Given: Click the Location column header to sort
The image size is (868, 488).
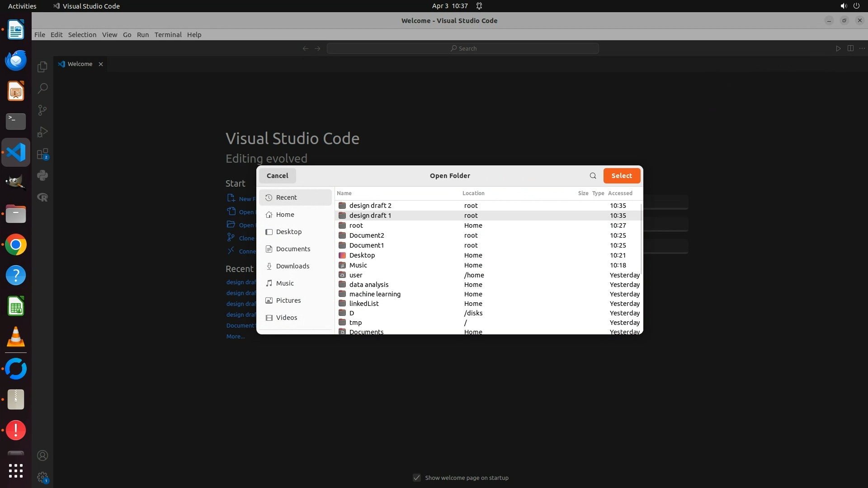Looking at the screenshot, I should [x=473, y=193].
